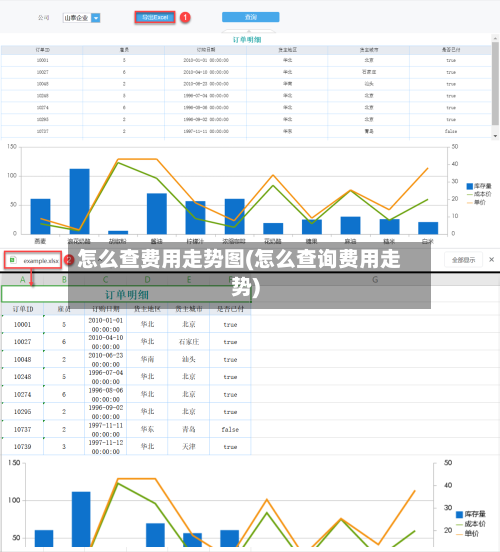This screenshot has height=552, width=500.
Task: Select the 天津 cell in the Excel sheet
Action: click(189, 446)
